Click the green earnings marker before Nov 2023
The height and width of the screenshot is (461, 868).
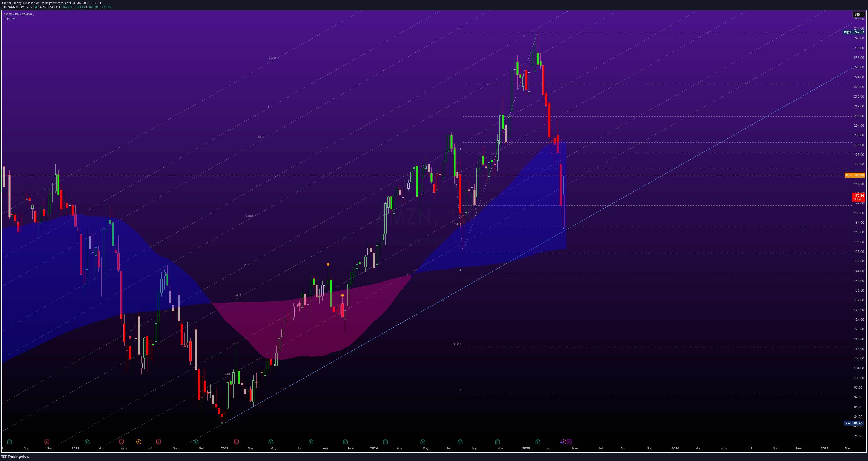pyautogui.click(x=345, y=441)
